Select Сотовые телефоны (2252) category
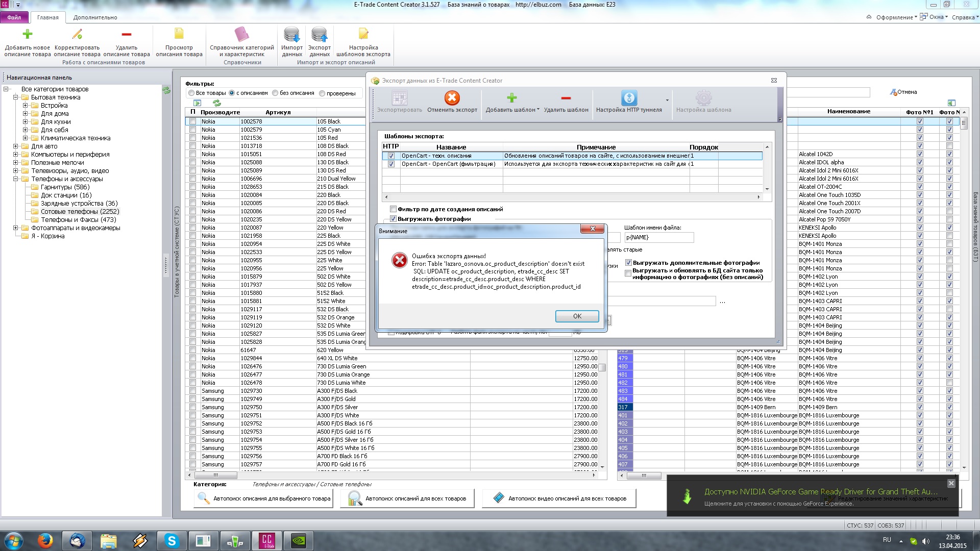Image resolution: width=980 pixels, height=551 pixels. [80, 211]
